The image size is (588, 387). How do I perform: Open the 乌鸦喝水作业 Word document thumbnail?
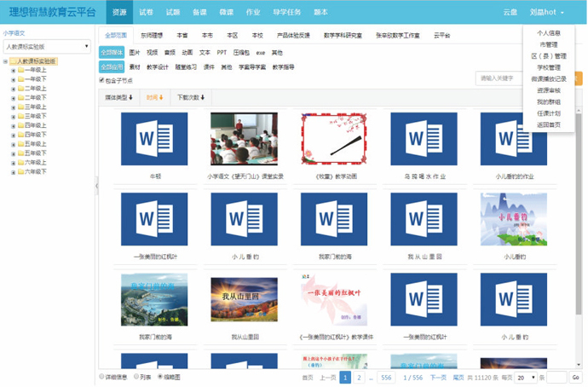[x=424, y=139]
